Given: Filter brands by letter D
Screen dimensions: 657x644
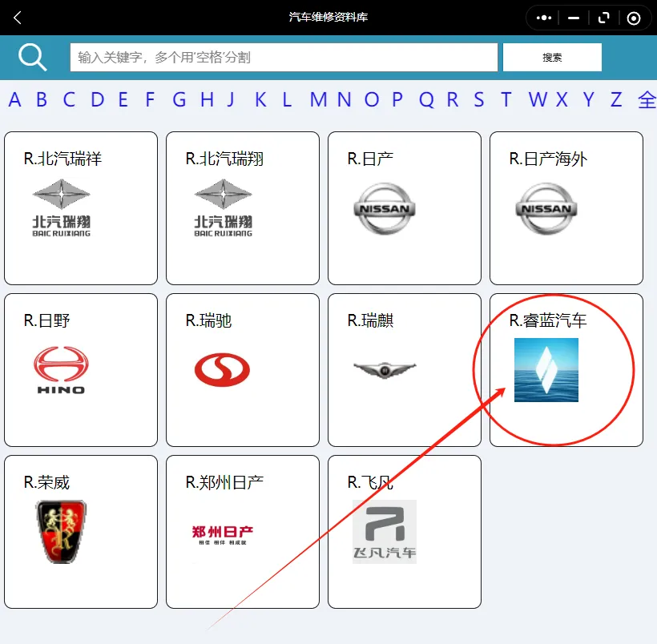Looking at the screenshot, I should [97, 99].
